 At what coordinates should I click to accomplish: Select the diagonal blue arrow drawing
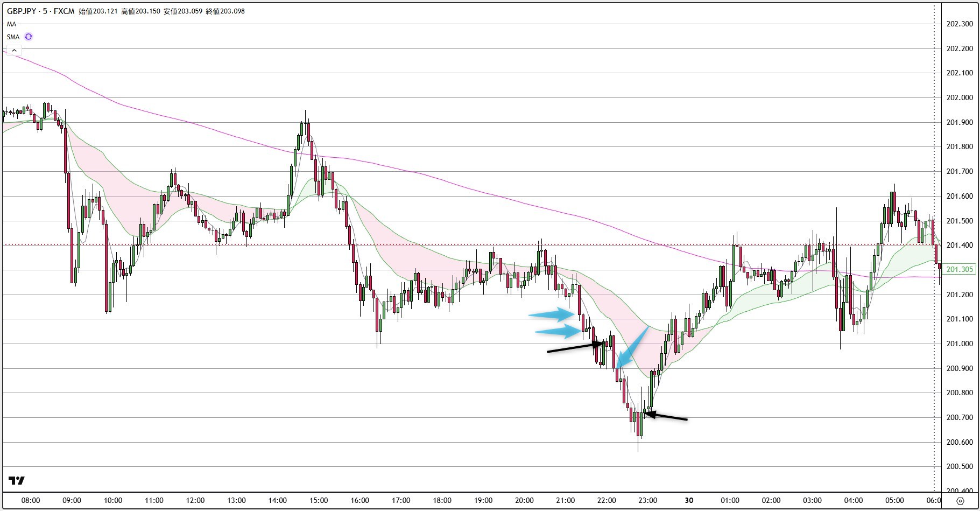coord(633,347)
